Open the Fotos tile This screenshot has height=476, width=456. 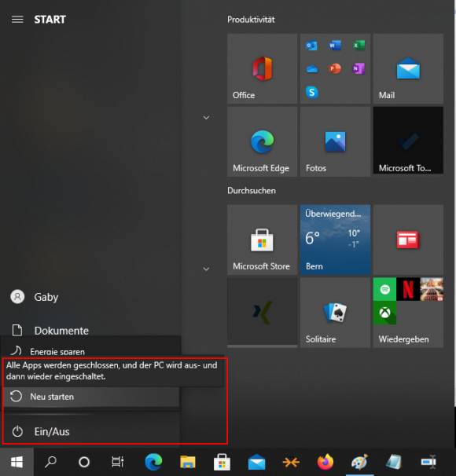point(335,141)
